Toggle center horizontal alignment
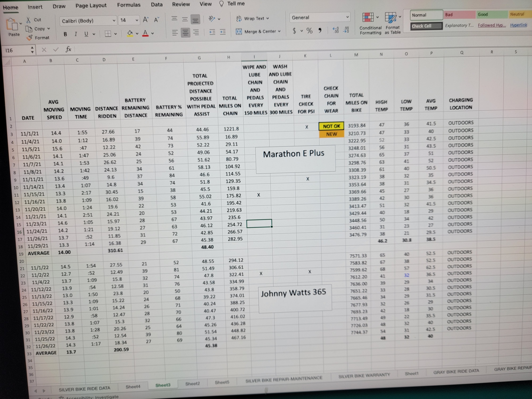The width and height of the screenshot is (532, 399). tap(185, 33)
